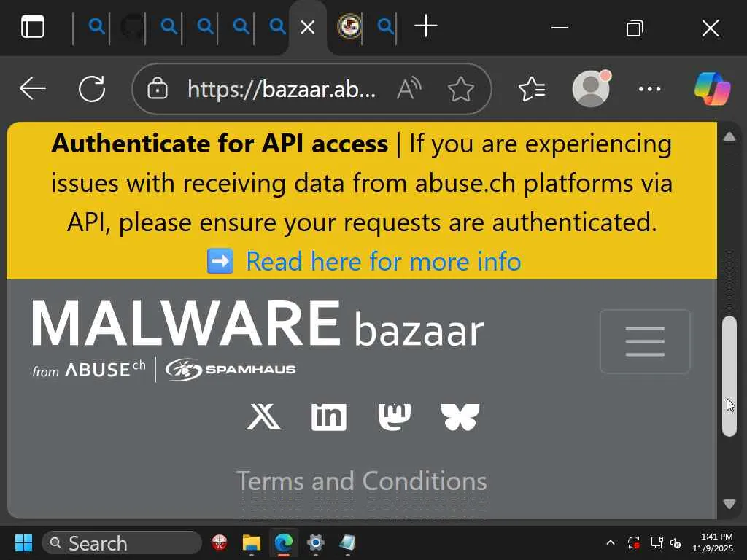Show hidden system tray icons
This screenshot has height=560, width=747.
tap(611, 542)
